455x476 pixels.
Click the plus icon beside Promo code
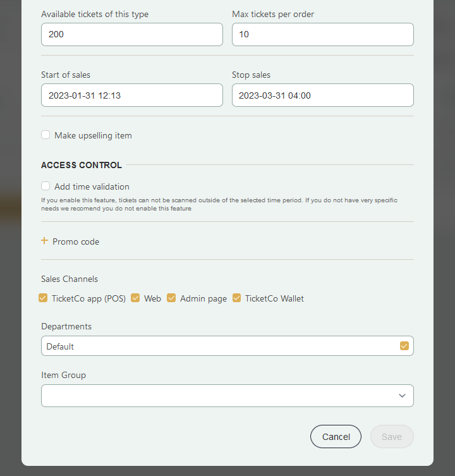(44, 241)
